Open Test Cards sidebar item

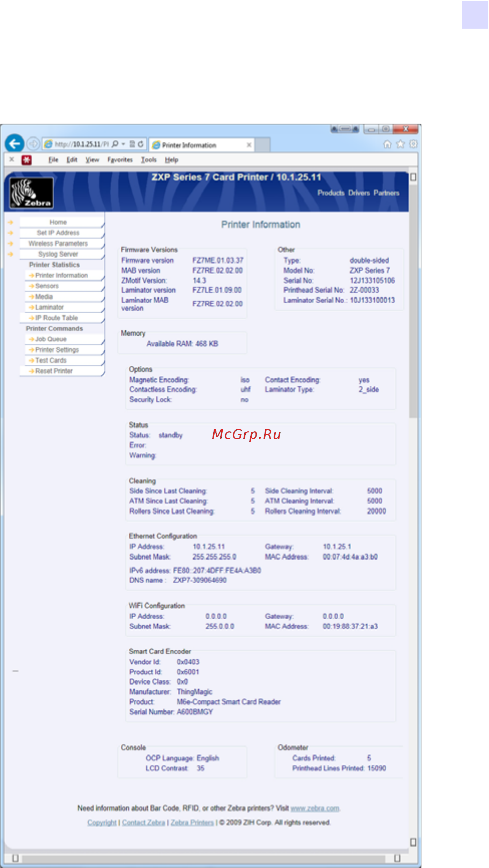[x=65, y=360]
